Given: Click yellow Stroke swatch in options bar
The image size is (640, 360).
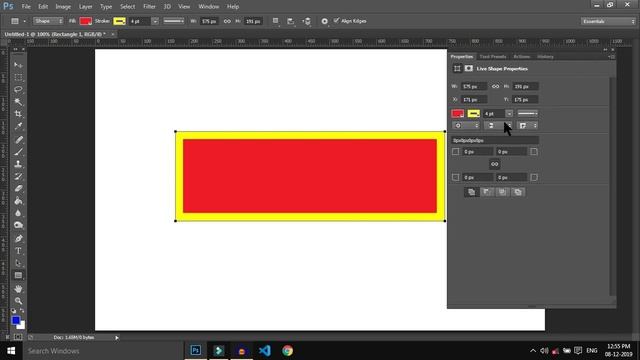Looking at the screenshot, I should tap(119, 21).
